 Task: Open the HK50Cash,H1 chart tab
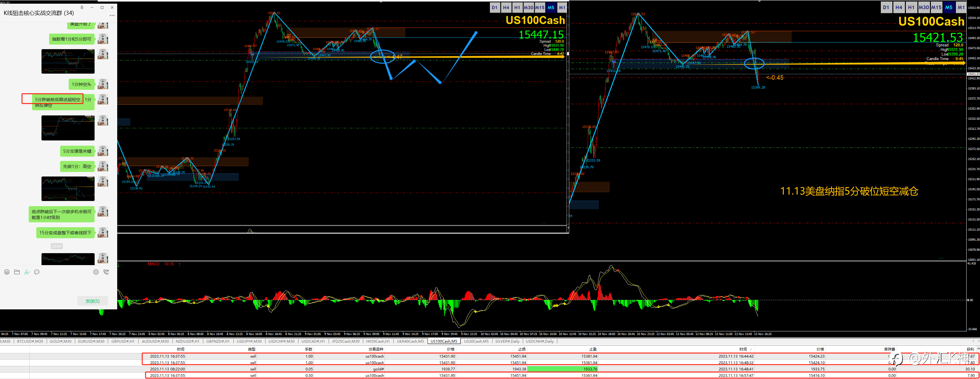point(378,341)
